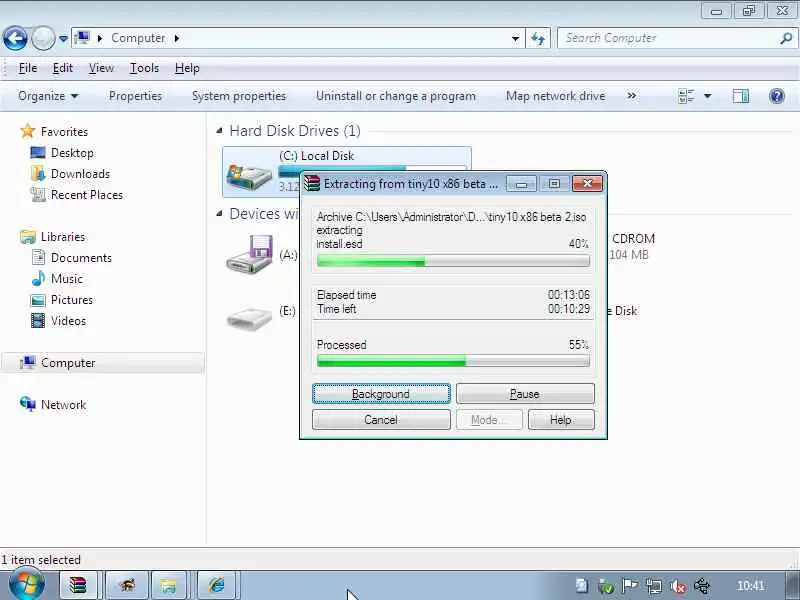
Task: Open the Windows Explorer taskbar icon
Action: pos(168,585)
